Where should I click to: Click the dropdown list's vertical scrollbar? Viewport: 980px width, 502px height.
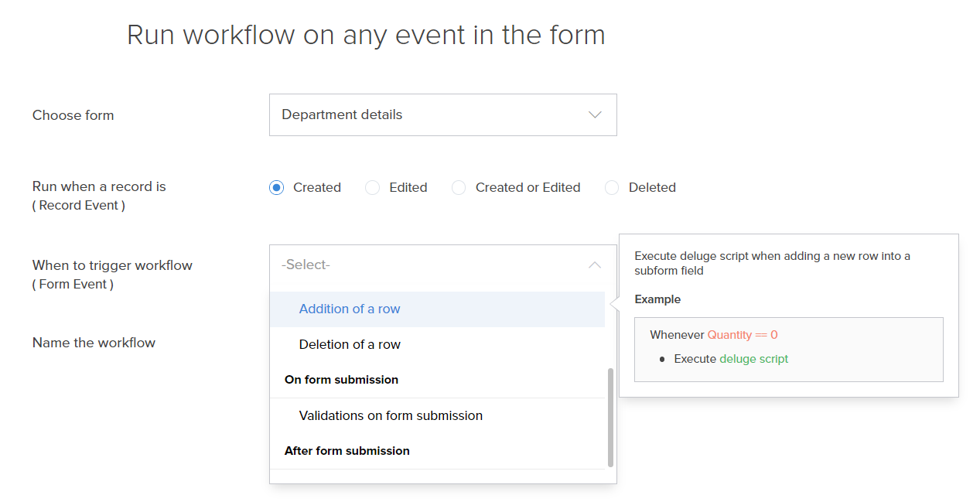610,418
